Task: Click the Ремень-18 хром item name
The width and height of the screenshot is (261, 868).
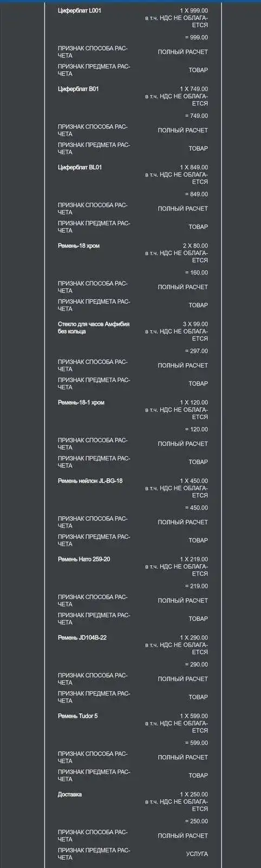Action: pyautogui.click(x=79, y=246)
